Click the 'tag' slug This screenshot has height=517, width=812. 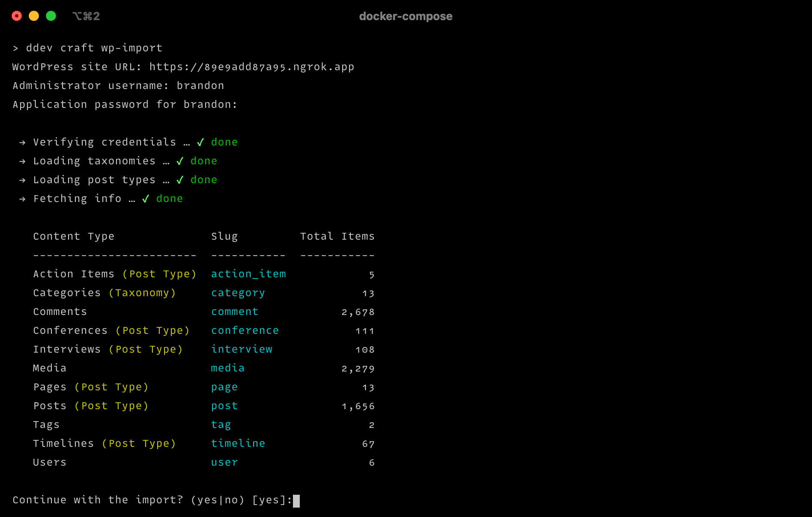[221, 425]
